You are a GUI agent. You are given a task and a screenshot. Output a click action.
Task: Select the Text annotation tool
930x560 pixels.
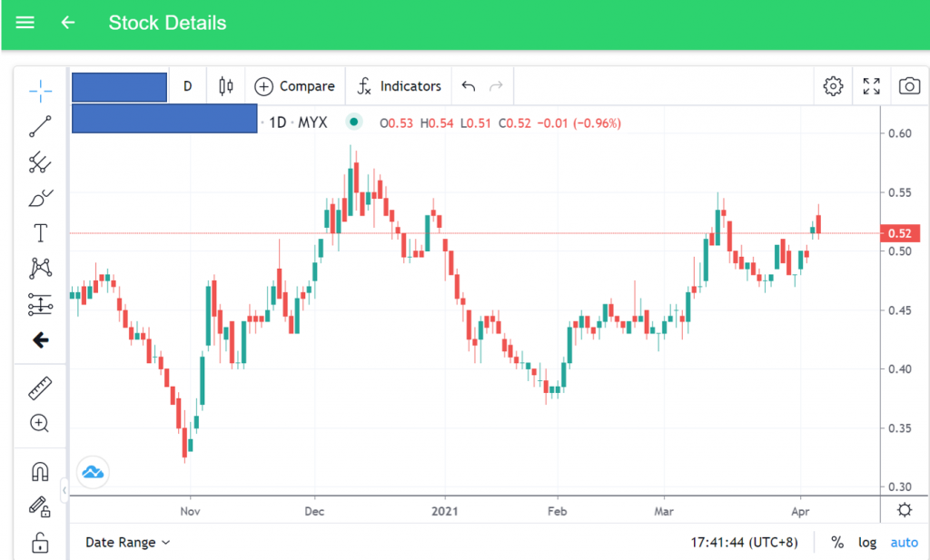(40, 233)
